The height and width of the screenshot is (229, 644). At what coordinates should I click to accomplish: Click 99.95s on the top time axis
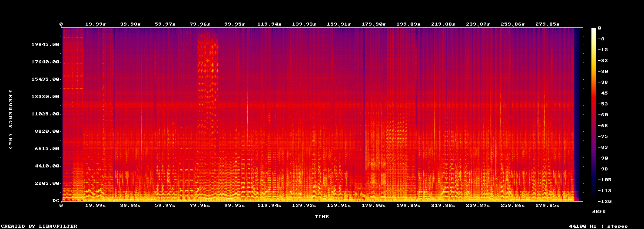(x=235, y=24)
